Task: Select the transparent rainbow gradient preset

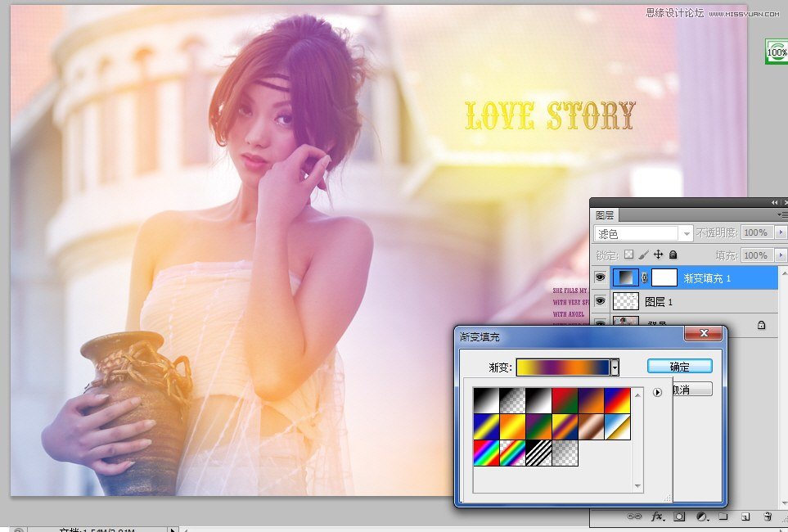Action: pyautogui.click(x=512, y=453)
